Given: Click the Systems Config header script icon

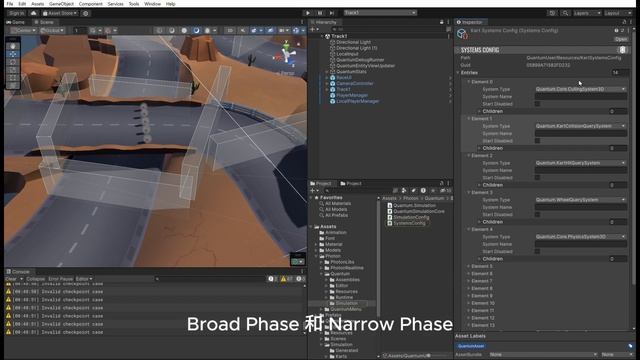Looking at the screenshot, I should (x=622, y=50).
